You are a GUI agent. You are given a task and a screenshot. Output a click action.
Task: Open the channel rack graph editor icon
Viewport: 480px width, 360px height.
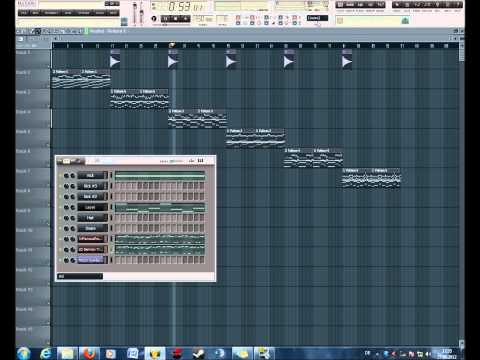pyautogui.click(x=200, y=161)
